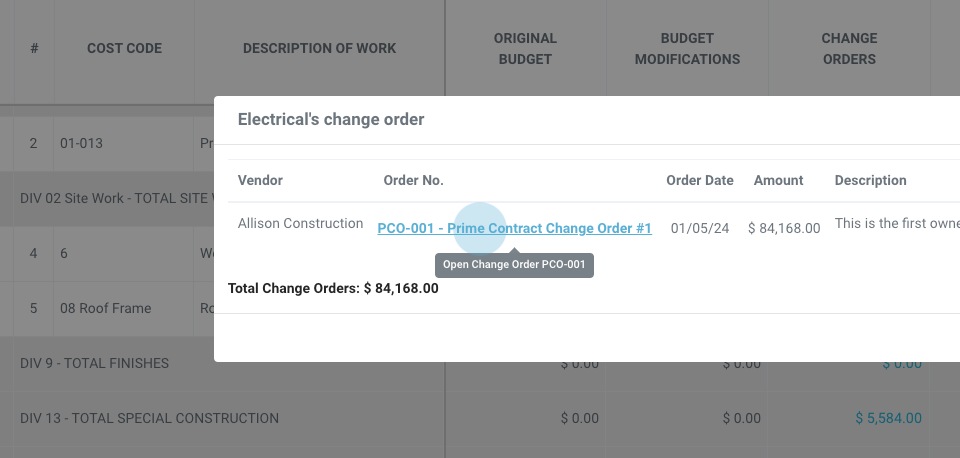Click the Vendor column header in the dialog
The height and width of the screenshot is (458, 960).
pyautogui.click(x=260, y=181)
